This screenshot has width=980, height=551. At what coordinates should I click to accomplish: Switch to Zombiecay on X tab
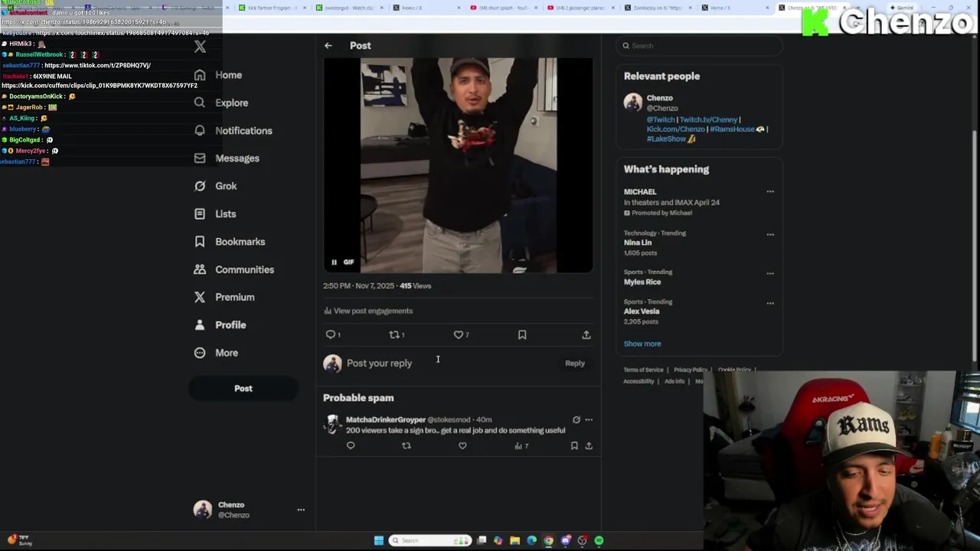coord(657,8)
